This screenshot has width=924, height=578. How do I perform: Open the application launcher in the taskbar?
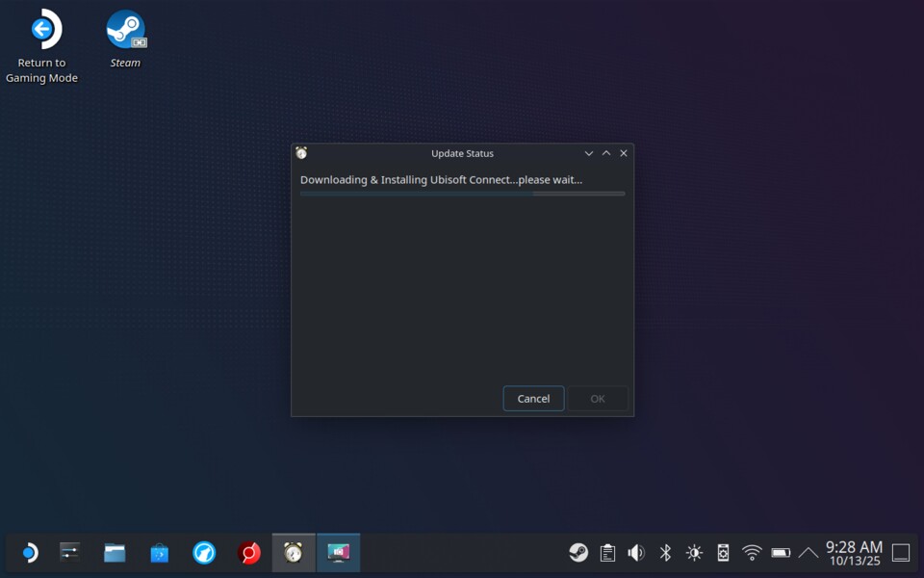pos(29,553)
